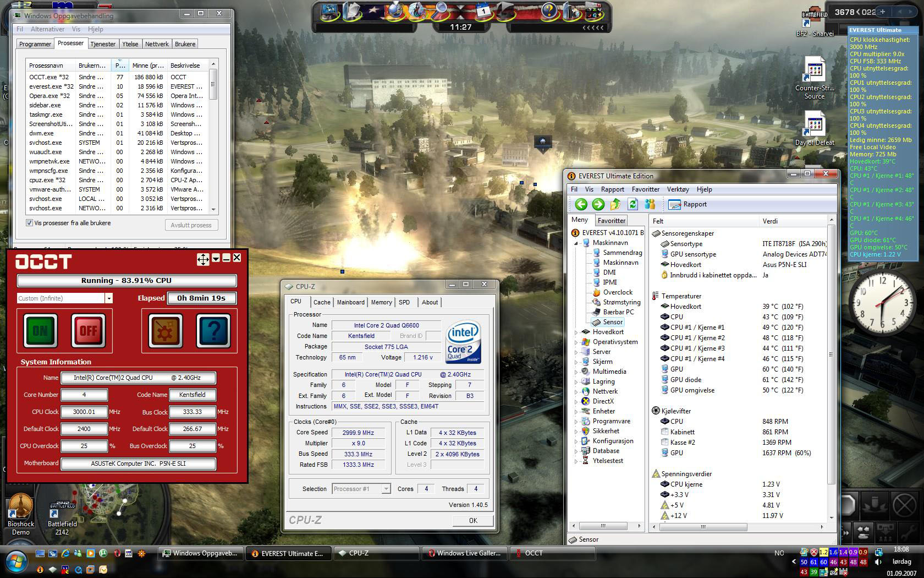Open OCCT help question mark button
This screenshot has height=578, width=924.
213,330
